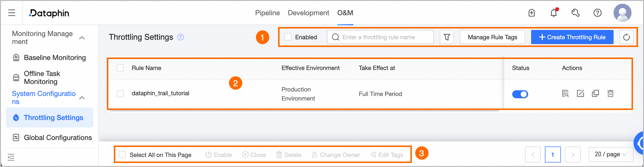Open the notification bell

(x=554, y=13)
